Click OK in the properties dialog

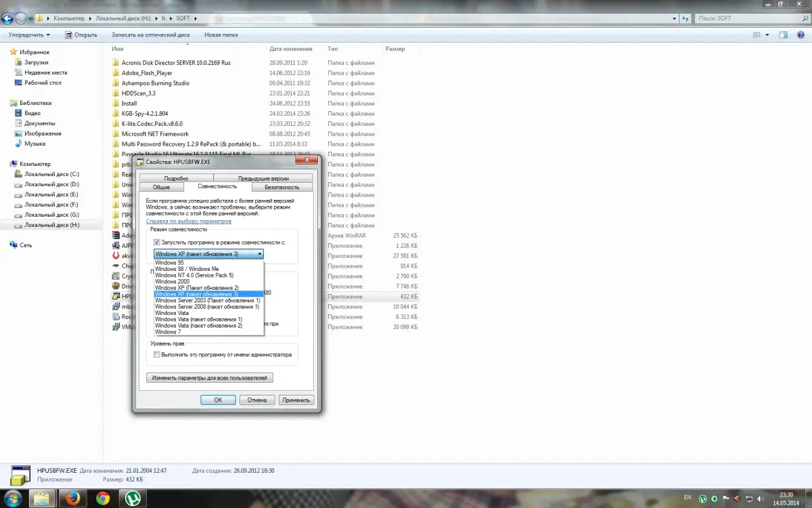(218, 400)
